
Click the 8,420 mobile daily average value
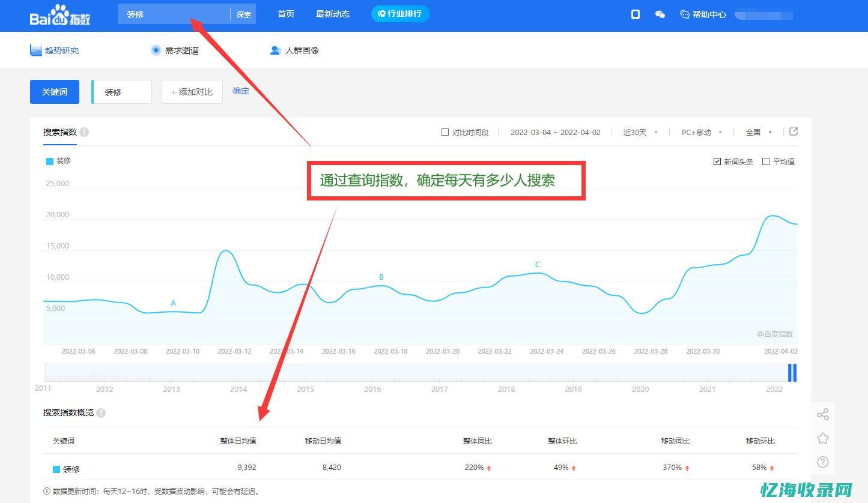click(332, 468)
